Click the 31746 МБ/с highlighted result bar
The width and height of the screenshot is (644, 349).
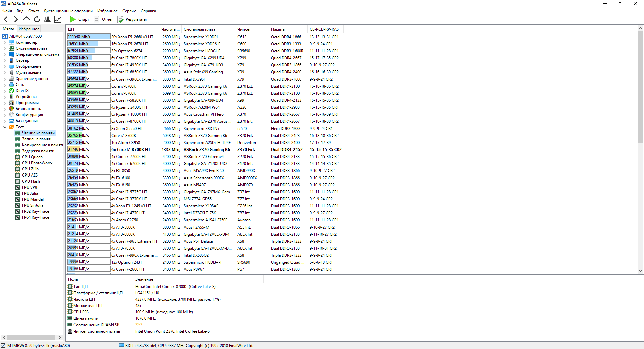tap(89, 149)
